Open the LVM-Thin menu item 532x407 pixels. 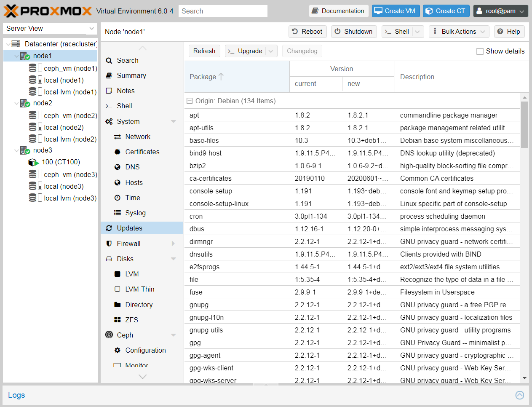142,289
